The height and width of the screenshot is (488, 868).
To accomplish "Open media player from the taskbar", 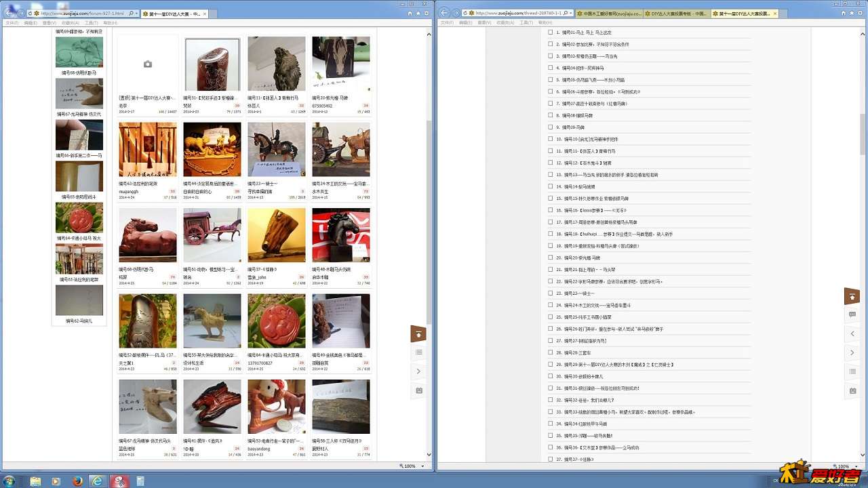I will [56, 481].
